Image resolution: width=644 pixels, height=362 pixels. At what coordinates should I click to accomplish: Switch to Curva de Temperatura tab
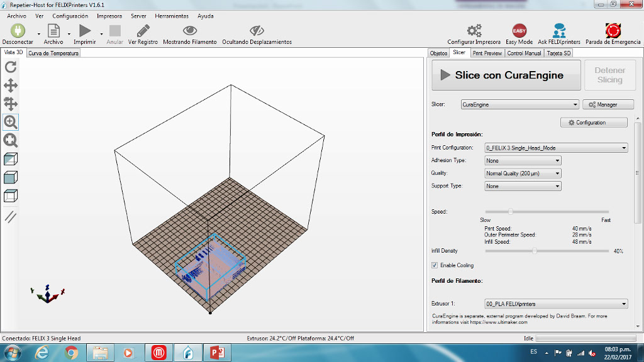coord(53,53)
